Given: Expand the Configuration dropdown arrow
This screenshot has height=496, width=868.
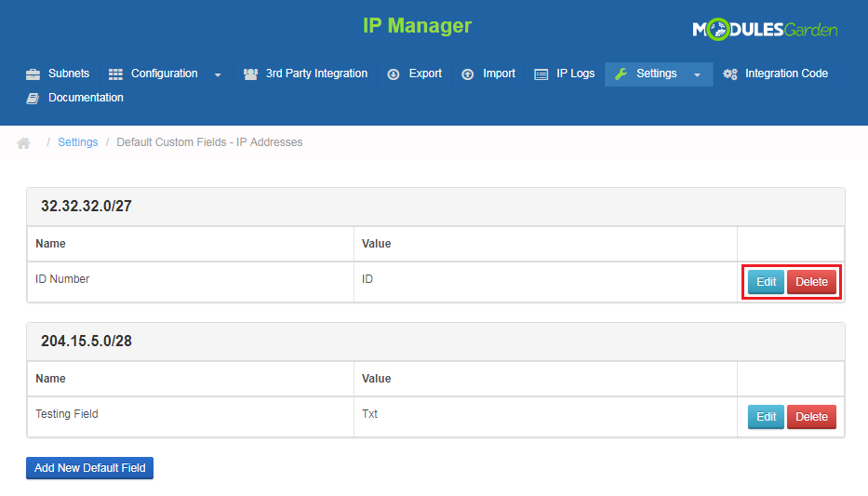Looking at the screenshot, I should [218, 74].
